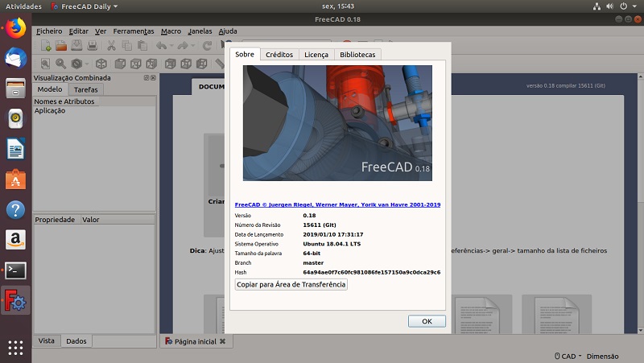
Task: Click the Redo arrow icon
Action: 183,46
